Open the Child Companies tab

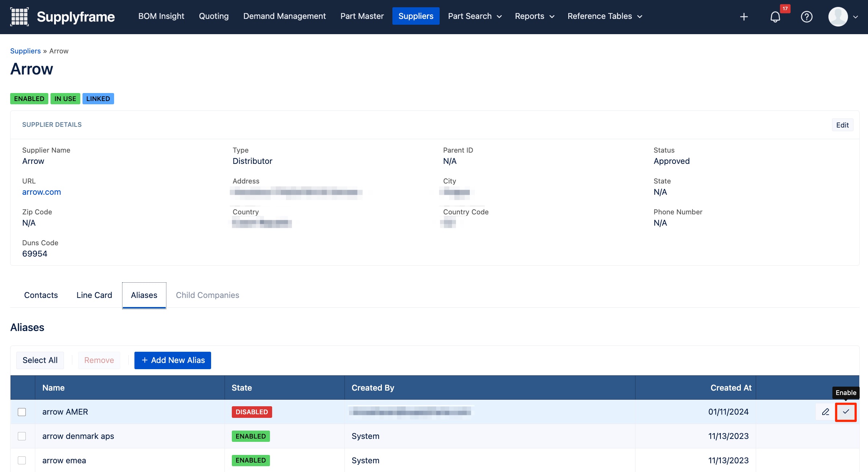click(x=207, y=295)
